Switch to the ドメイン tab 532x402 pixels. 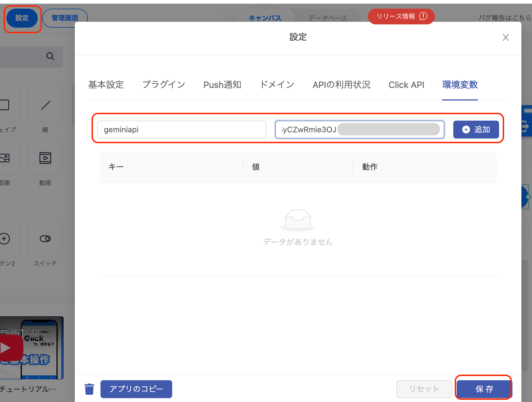tap(277, 85)
